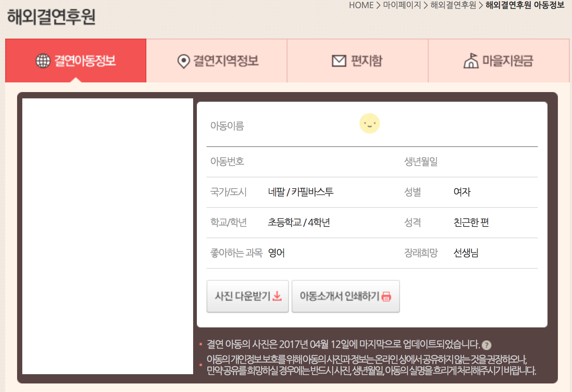Click the yellow smiley face icon

(x=370, y=124)
